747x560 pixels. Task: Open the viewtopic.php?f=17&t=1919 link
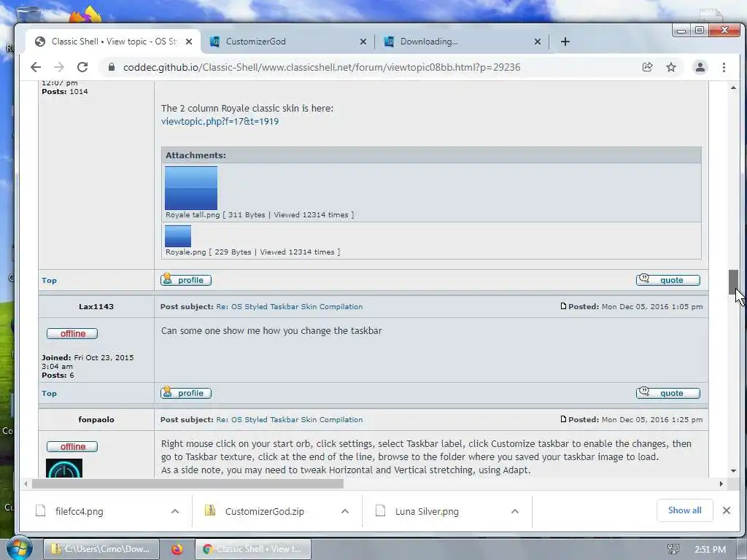(x=220, y=122)
